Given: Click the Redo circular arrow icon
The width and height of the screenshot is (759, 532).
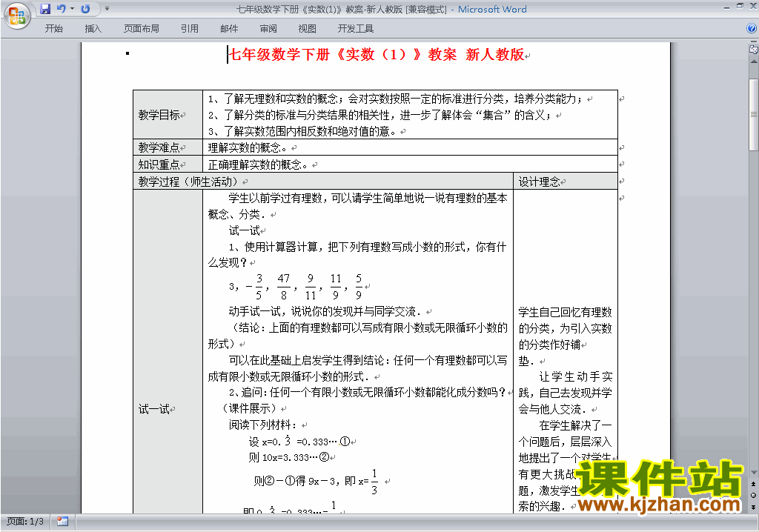Looking at the screenshot, I should coord(86,9).
